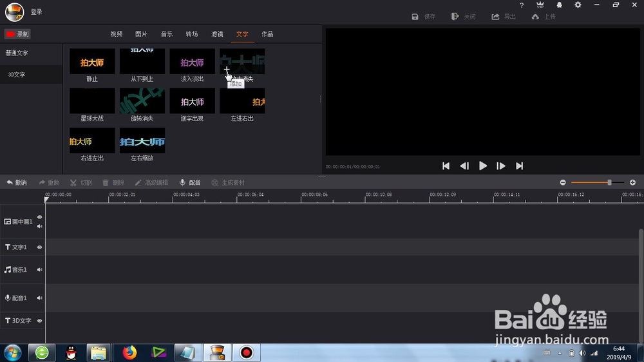Mute the 画中画1 track audio

[x=39, y=226]
